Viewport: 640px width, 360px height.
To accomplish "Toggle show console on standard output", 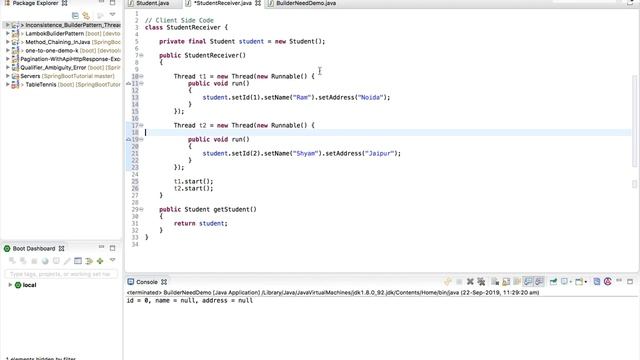I will [528, 282].
